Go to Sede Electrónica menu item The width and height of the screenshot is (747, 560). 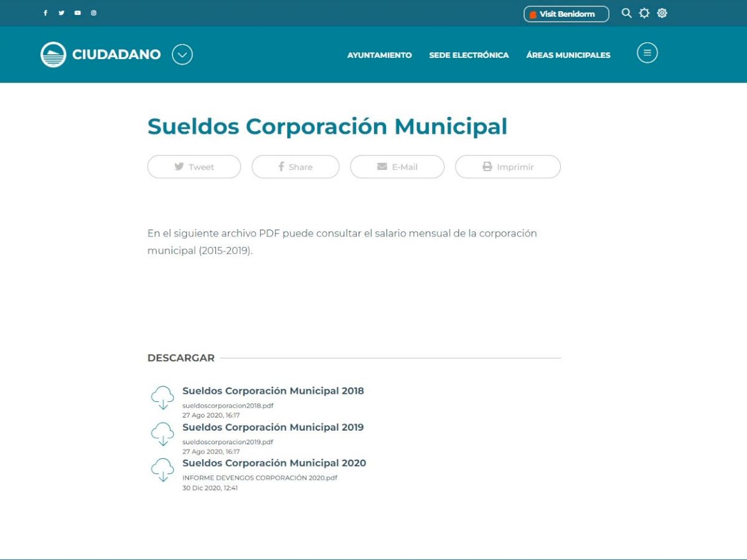(x=469, y=55)
